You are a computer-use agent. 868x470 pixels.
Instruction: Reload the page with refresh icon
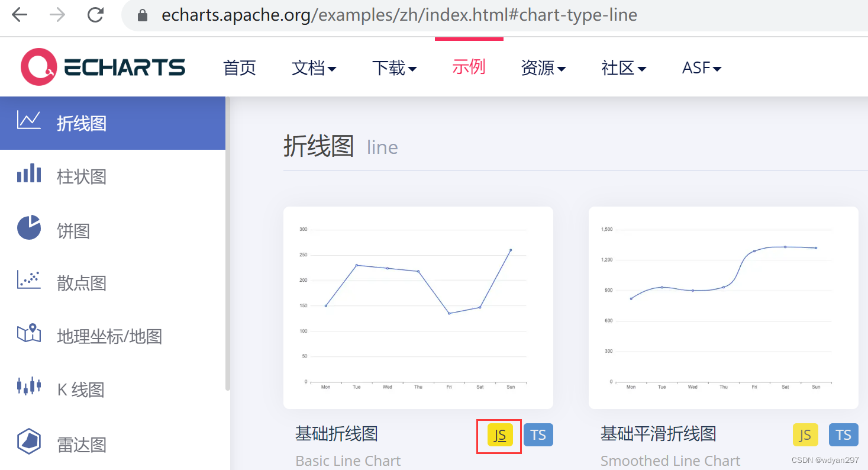(95, 15)
